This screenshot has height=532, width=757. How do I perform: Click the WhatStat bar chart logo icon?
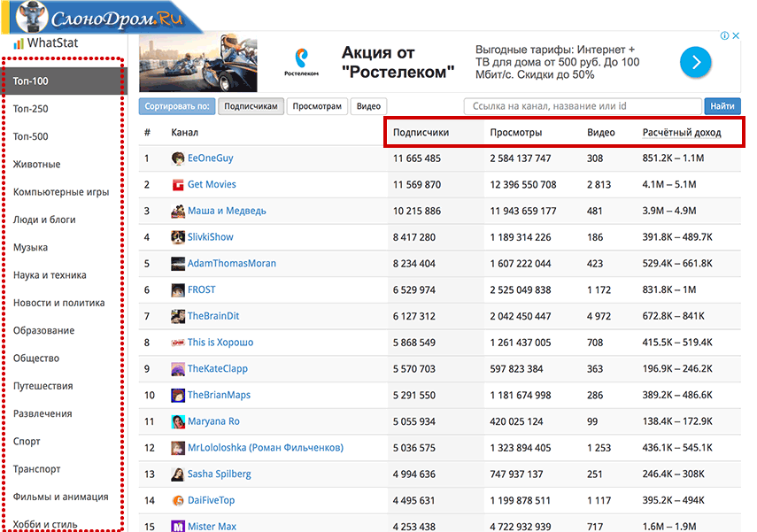point(18,43)
